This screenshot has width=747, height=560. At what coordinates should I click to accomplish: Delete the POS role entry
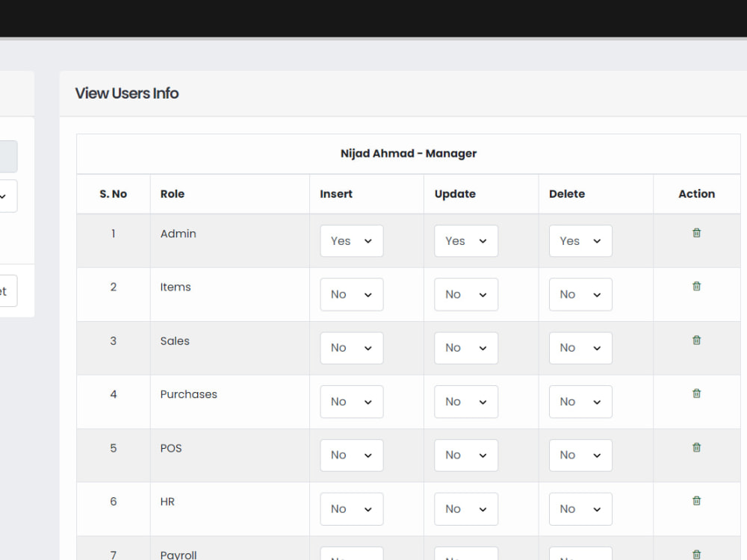(696, 447)
